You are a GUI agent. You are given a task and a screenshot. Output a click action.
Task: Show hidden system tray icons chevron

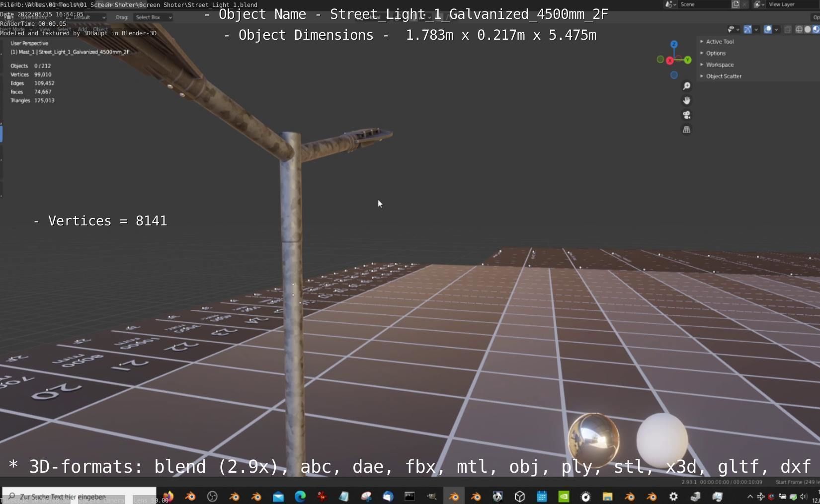pos(750,496)
